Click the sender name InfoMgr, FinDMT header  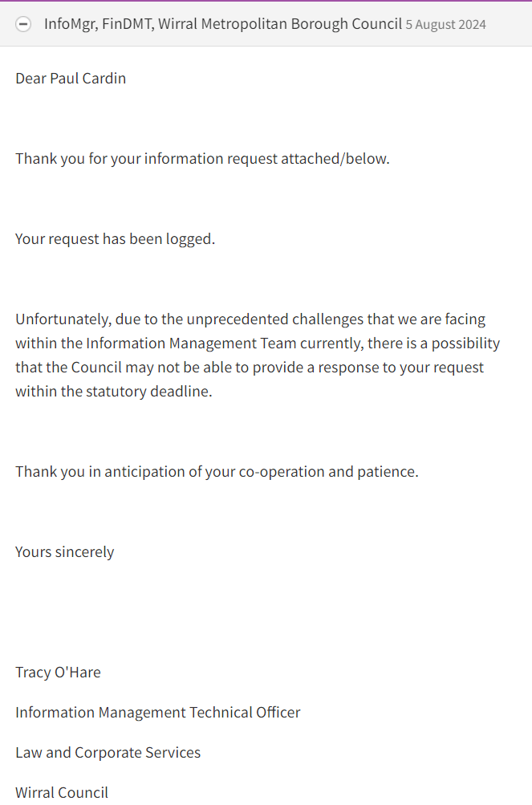coord(96,23)
